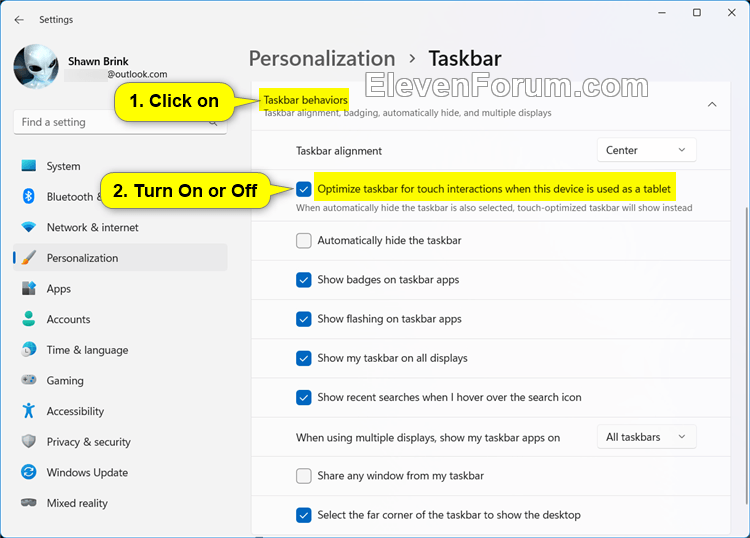Click Personalization breadcrumb link
The image size is (750, 538).
322,58
